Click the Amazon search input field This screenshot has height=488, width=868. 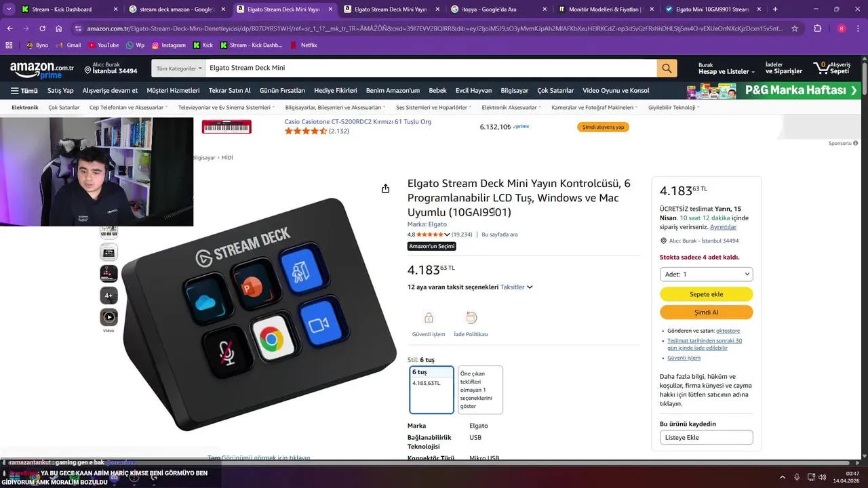(x=431, y=68)
